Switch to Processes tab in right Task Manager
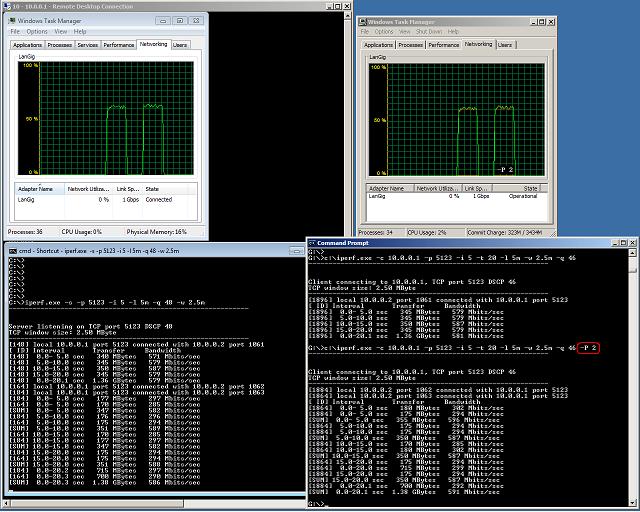The width and height of the screenshot is (640, 512). [x=410, y=45]
